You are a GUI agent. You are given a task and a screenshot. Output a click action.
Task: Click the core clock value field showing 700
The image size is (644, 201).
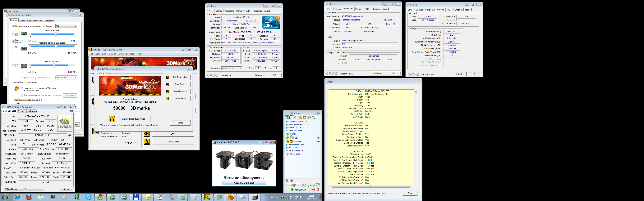click(x=16, y=35)
